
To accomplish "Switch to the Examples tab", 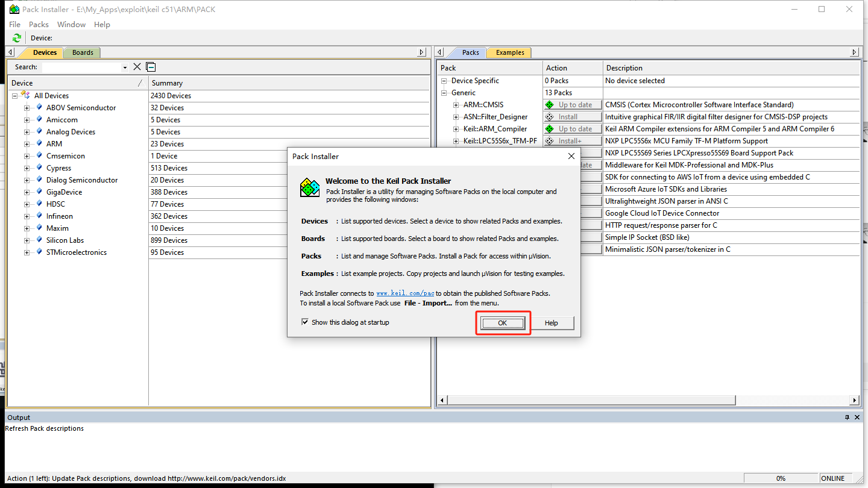I will point(510,52).
